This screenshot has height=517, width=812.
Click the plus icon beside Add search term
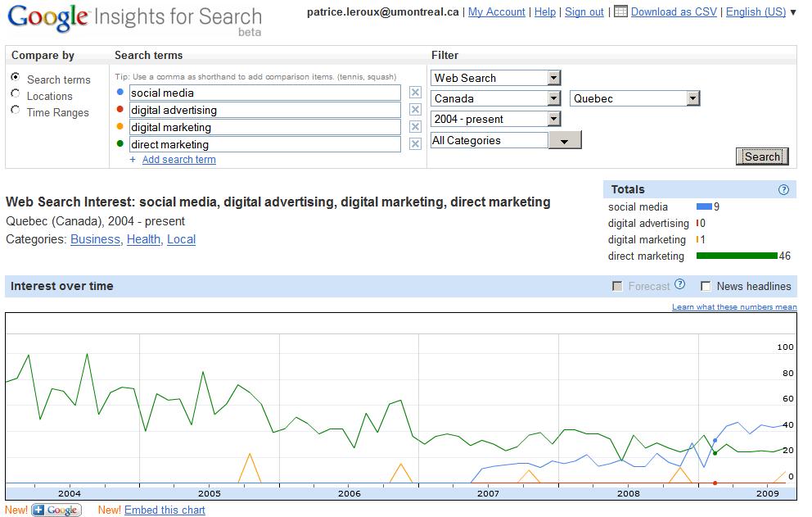133,160
